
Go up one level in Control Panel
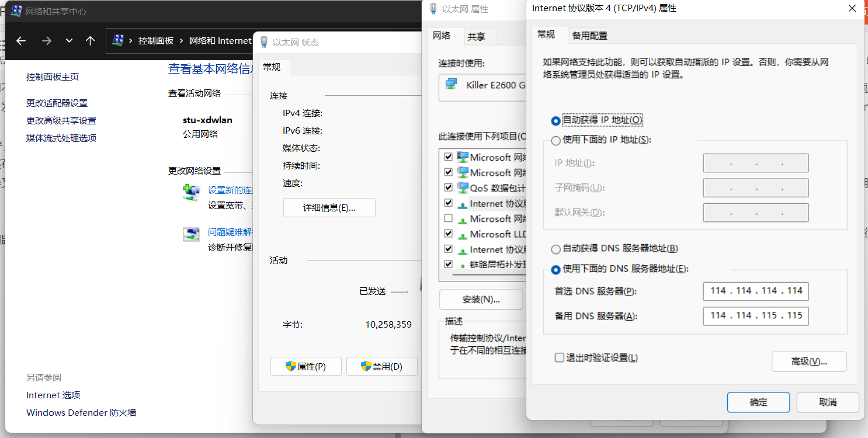(x=90, y=40)
